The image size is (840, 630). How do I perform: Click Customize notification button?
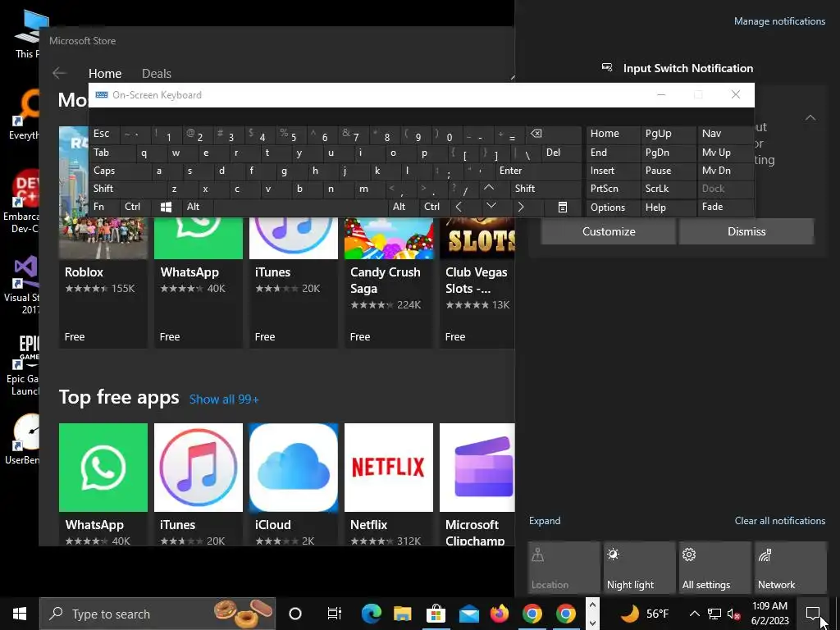[x=609, y=231]
